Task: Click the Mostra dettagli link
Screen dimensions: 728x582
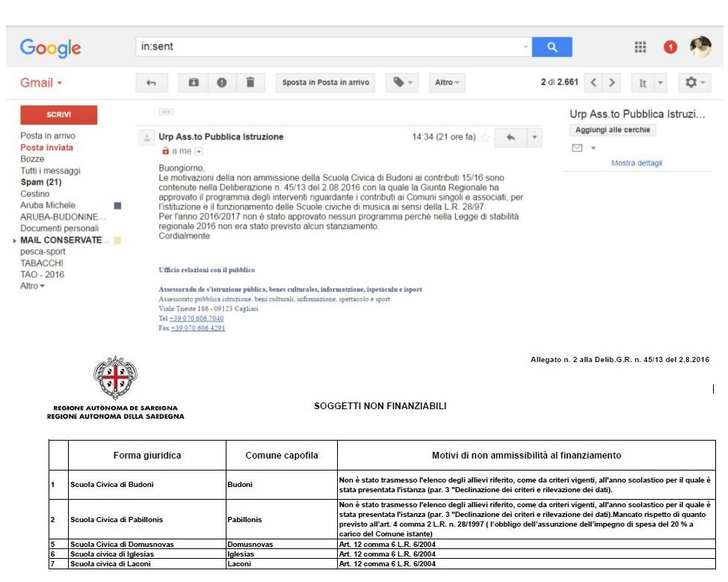Action: click(x=637, y=163)
